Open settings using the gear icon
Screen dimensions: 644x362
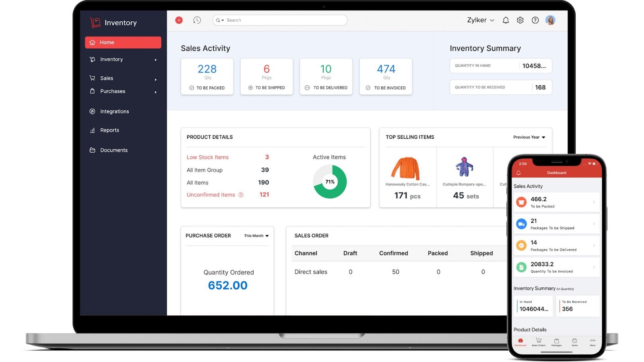coord(520,20)
